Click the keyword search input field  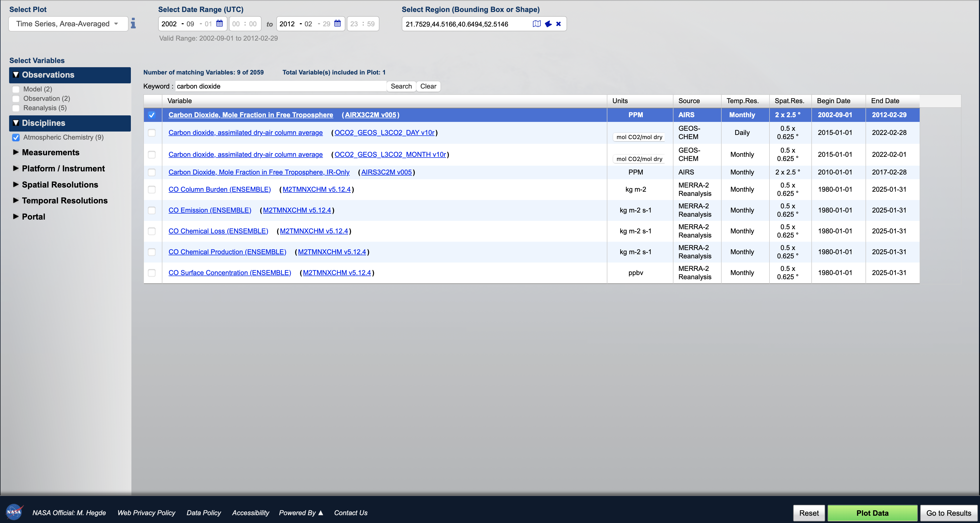281,86
